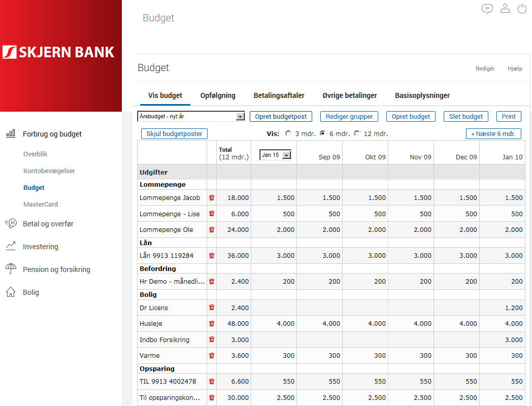Delete Varme row via trash icon
Screen dimensions: 532x406
coord(212,355)
